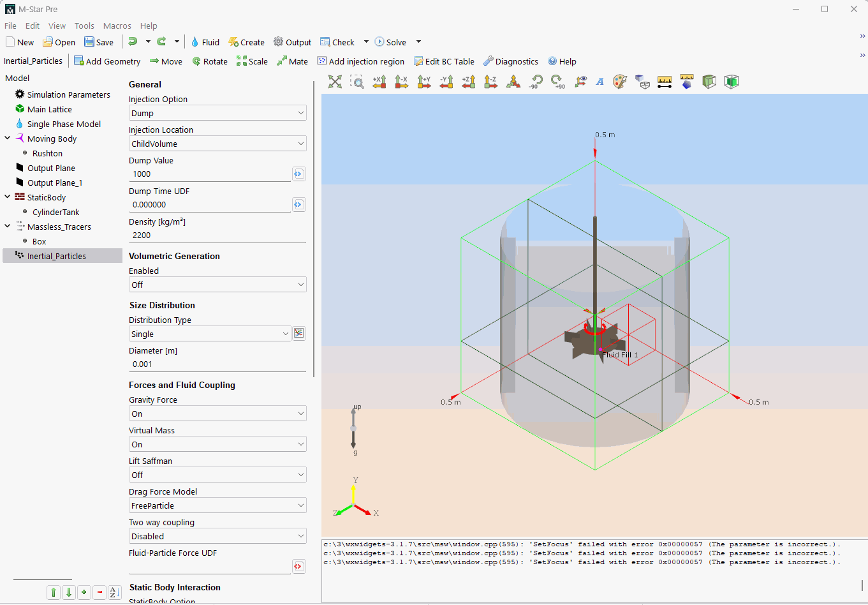Collapse the Moving Body tree node

point(7,138)
